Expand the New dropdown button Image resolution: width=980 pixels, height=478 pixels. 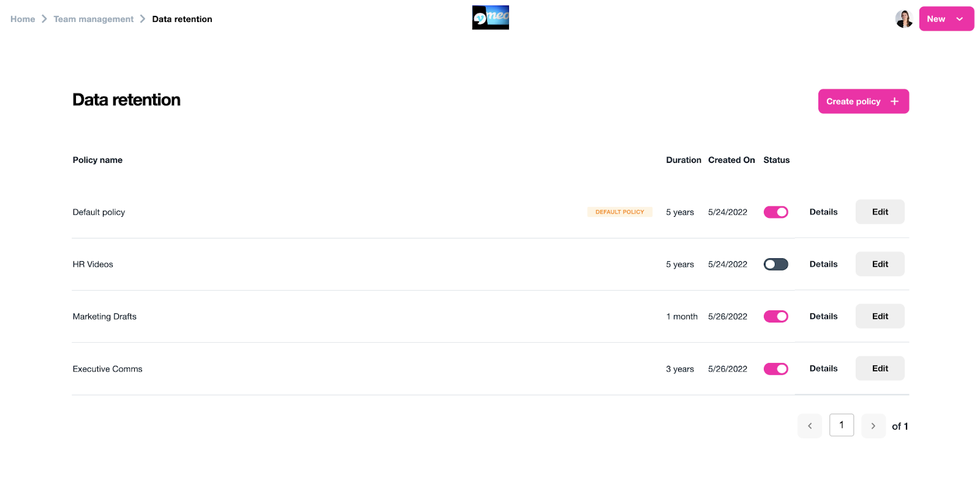click(959, 19)
